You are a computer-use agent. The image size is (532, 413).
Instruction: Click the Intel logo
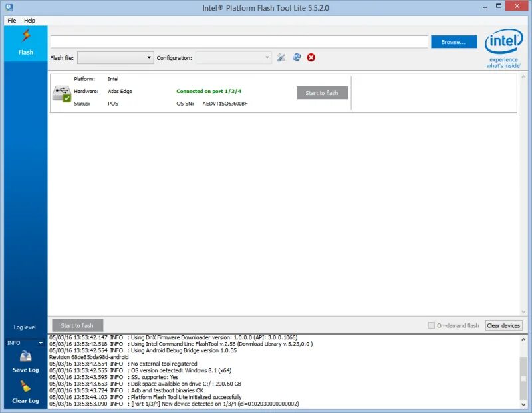click(504, 49)
